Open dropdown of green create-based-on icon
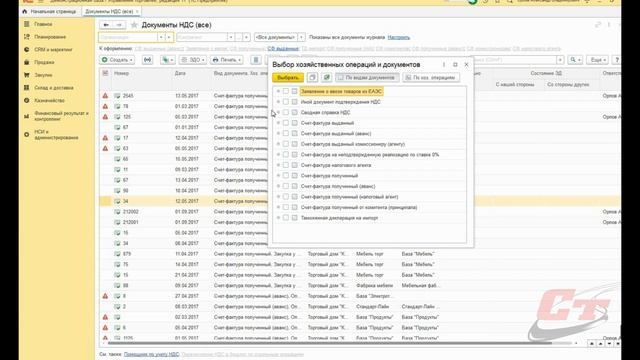 (x=167, y=60)
